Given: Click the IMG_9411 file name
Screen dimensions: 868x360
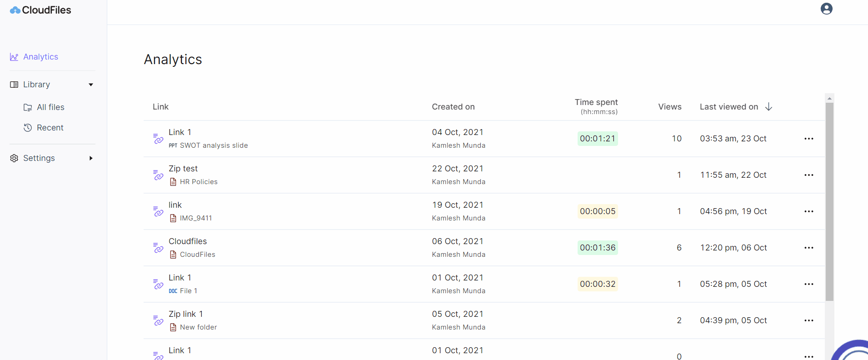Looking at the screenshot, I should coord(196,218).
